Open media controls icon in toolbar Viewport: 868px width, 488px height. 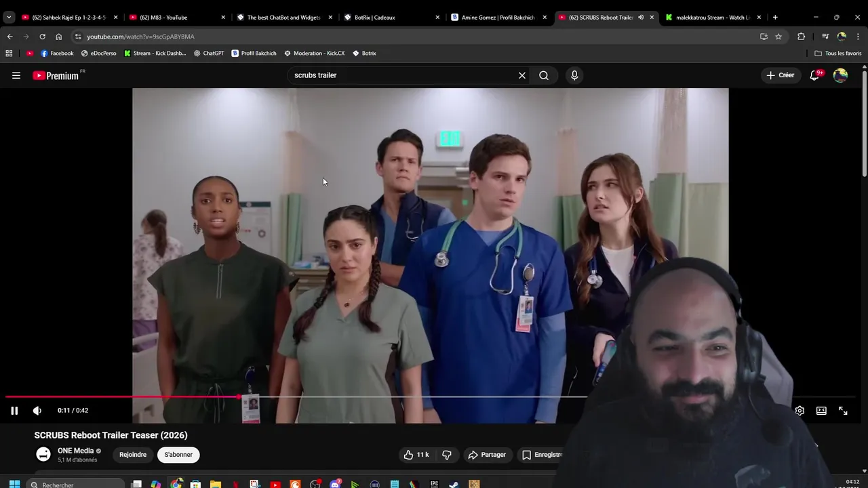tap(825, 37)
